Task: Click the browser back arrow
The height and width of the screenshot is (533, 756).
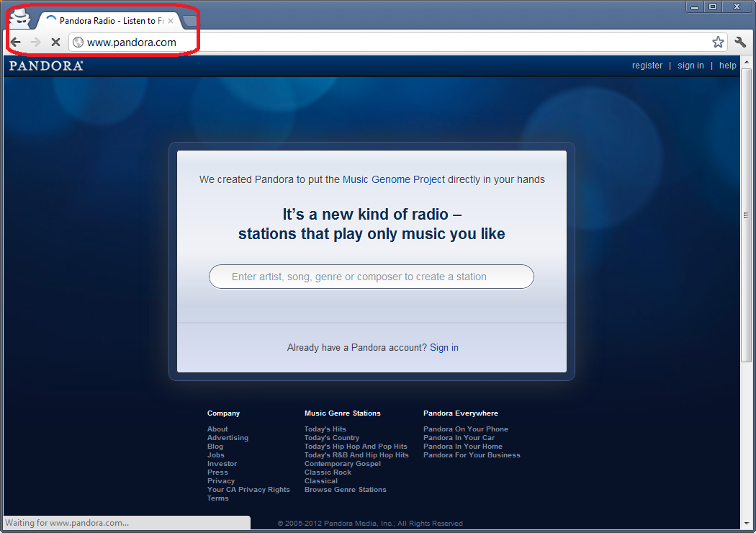Action: [x=15, y=42]
